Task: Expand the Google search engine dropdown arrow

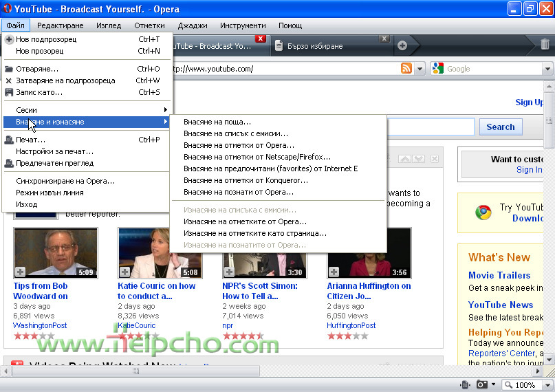Action: point(547,69)
